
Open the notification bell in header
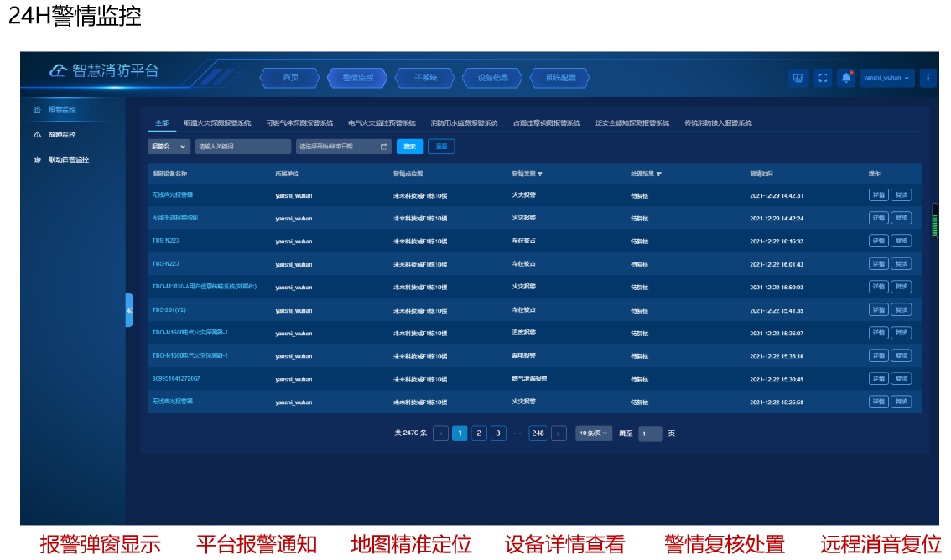pos(846,78)
